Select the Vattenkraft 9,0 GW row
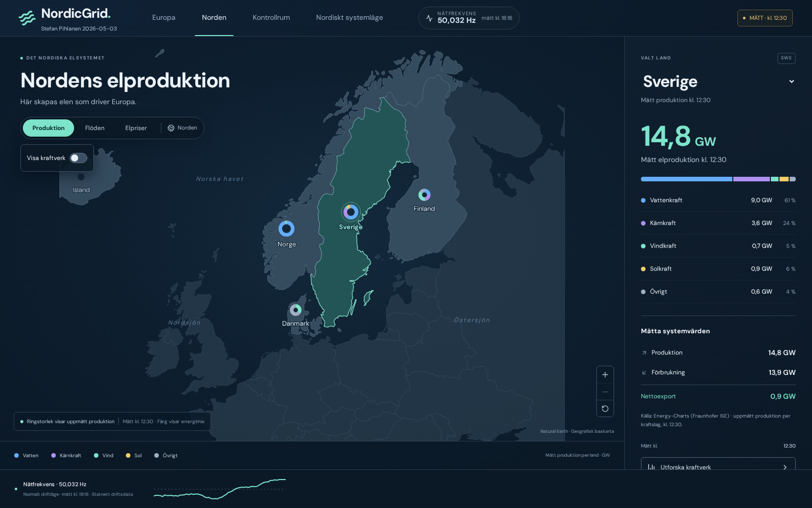This screenshot has width=812, height=508. tap(718, 200)
